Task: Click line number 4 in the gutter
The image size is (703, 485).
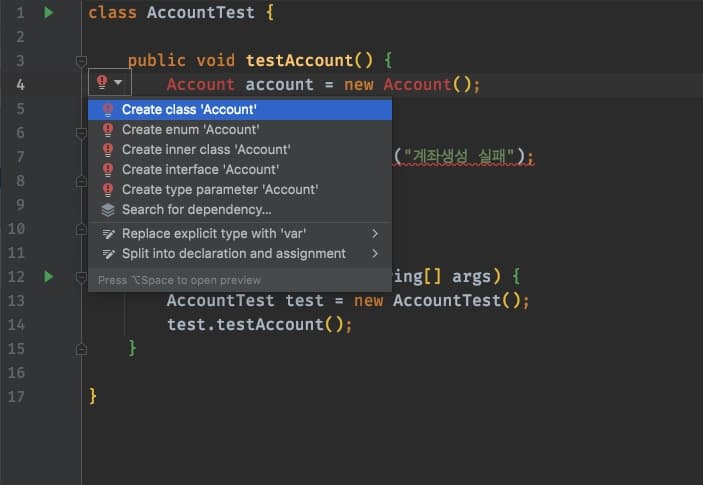Action: [x=20, y=85]
